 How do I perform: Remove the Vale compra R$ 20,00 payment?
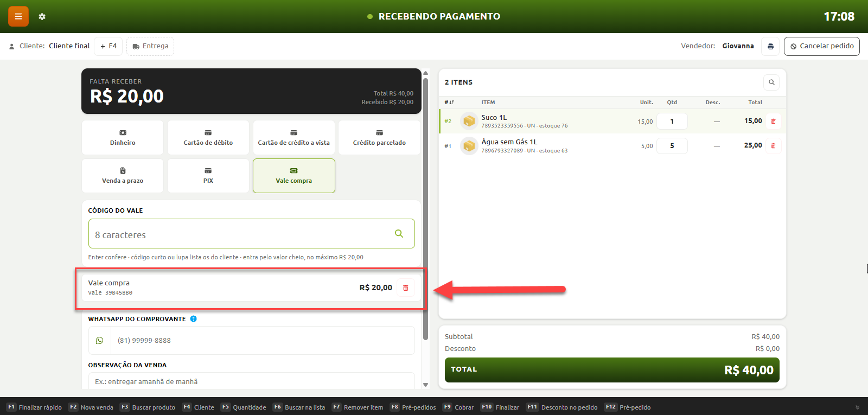tap(405, 288)
